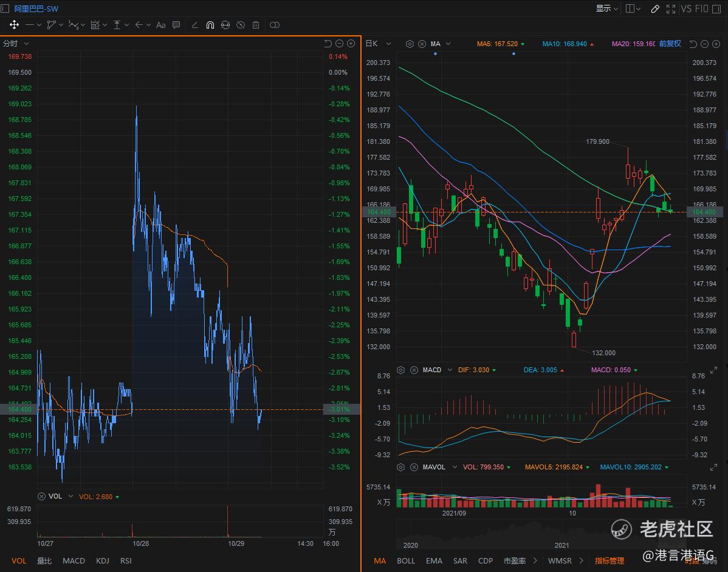
Task: Select the arrow marker tool
Action: [x=139, y=25]
